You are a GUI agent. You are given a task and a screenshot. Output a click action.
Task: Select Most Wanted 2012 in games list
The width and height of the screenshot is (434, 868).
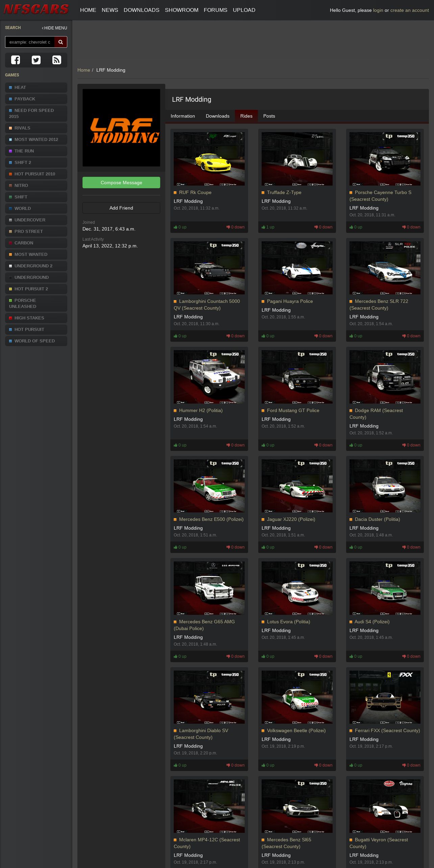pyautogui.click(x=36, y=139)
